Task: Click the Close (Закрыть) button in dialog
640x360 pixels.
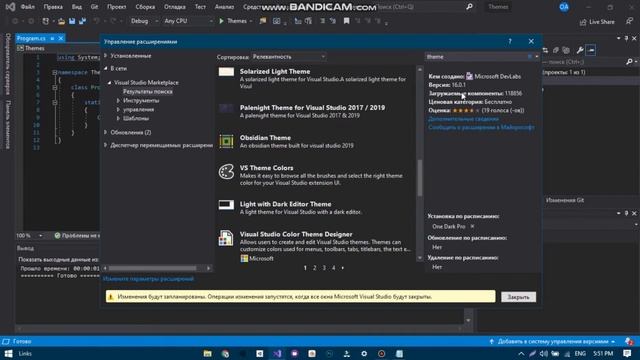Action: pos(518,297)
